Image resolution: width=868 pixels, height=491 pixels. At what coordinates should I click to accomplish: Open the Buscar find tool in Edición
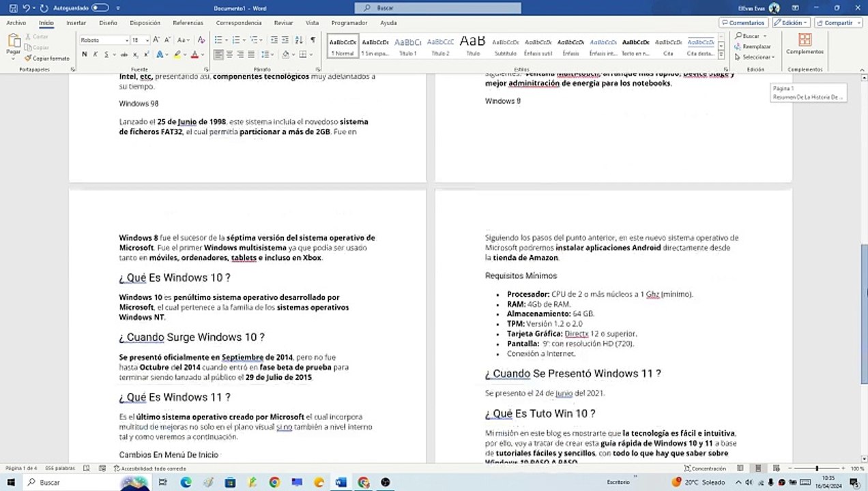747,36
